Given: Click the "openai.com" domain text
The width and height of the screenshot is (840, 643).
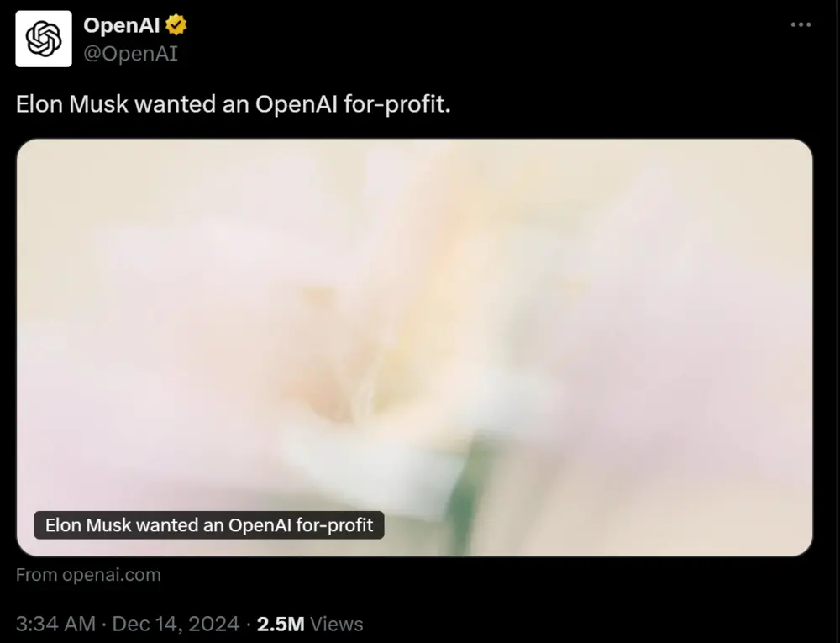Looking at the screenshot, I should [112, 574].
